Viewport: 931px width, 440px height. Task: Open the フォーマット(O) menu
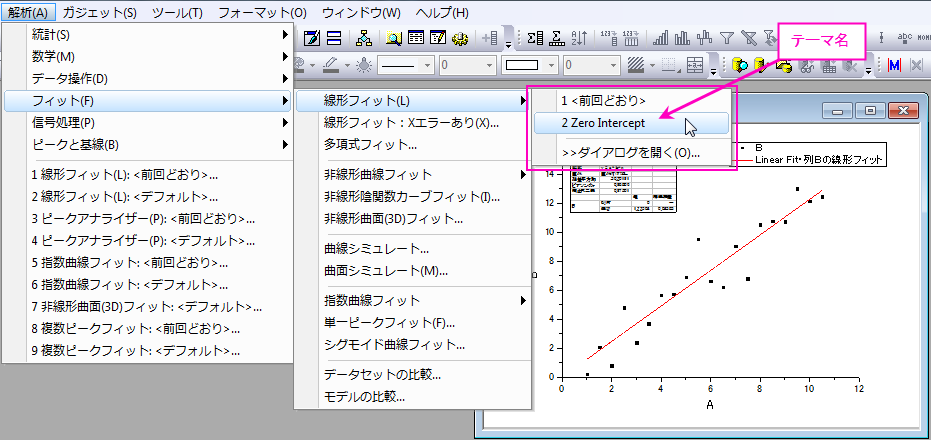pos(262,12)
